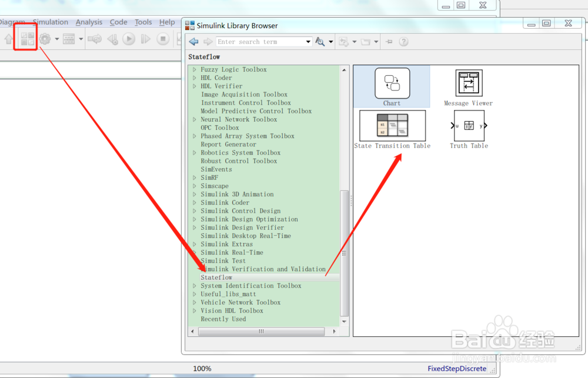The height and width of the screenshot is (378, 588).
Task: Select Useful_libs_matt in the tree
Action: 228,294
